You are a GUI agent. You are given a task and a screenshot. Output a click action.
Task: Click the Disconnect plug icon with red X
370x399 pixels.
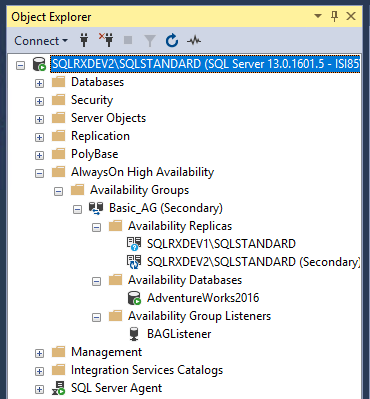click(x=106, y=40)
